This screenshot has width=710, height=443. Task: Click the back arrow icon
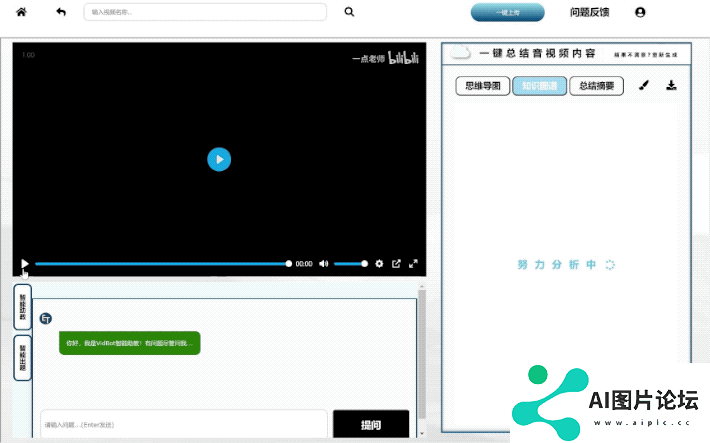tap(61, 12)
